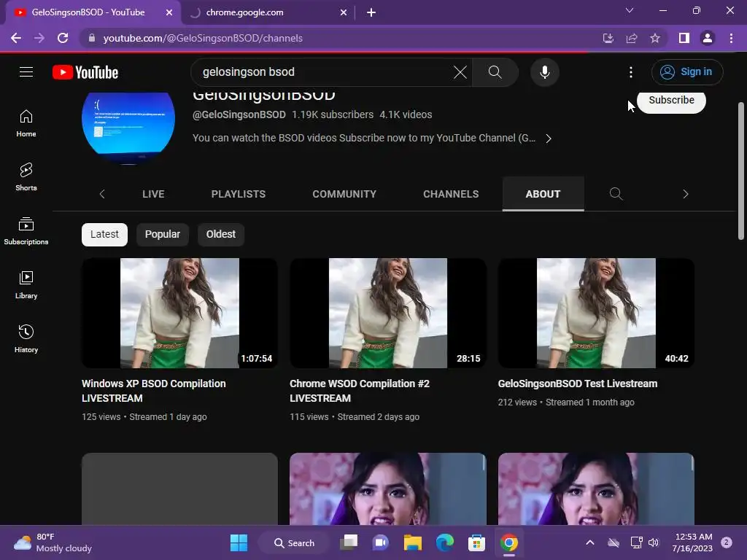Open Windows XP BSOD Compilation LIVESTREAM title

(153, 391)
